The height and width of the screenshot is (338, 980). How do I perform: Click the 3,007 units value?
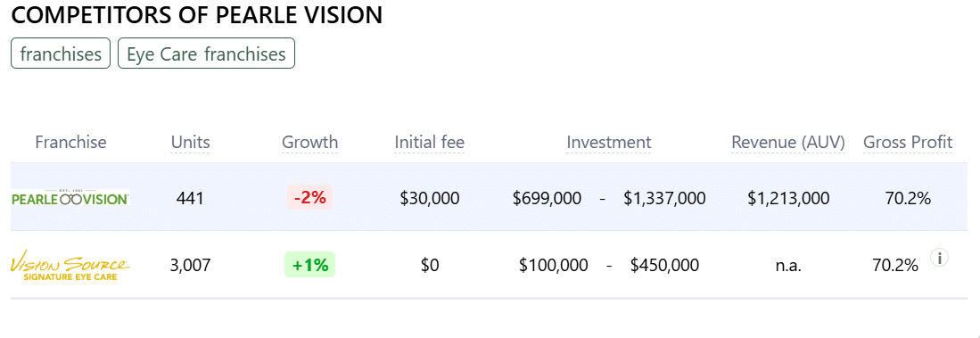click(190, 266)
